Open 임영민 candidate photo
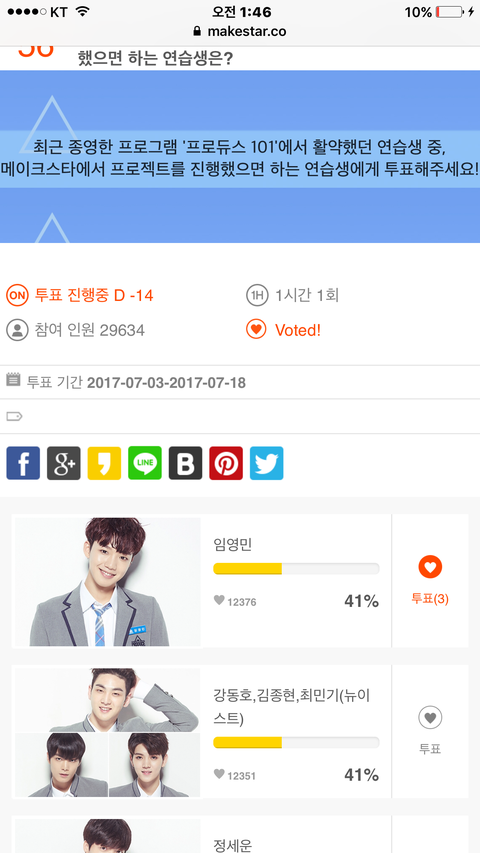The height and width of the screenshot is (853, 480). point(108,582)
